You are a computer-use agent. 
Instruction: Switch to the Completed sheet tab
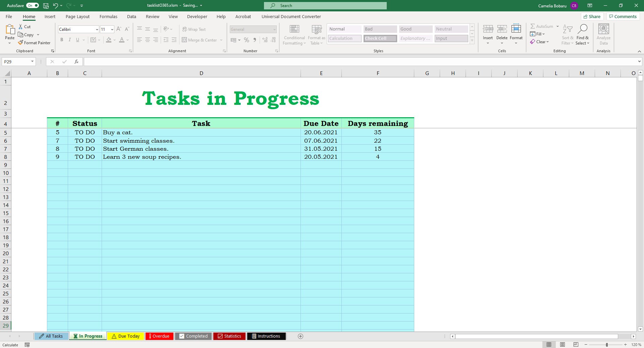coord(193,336)
